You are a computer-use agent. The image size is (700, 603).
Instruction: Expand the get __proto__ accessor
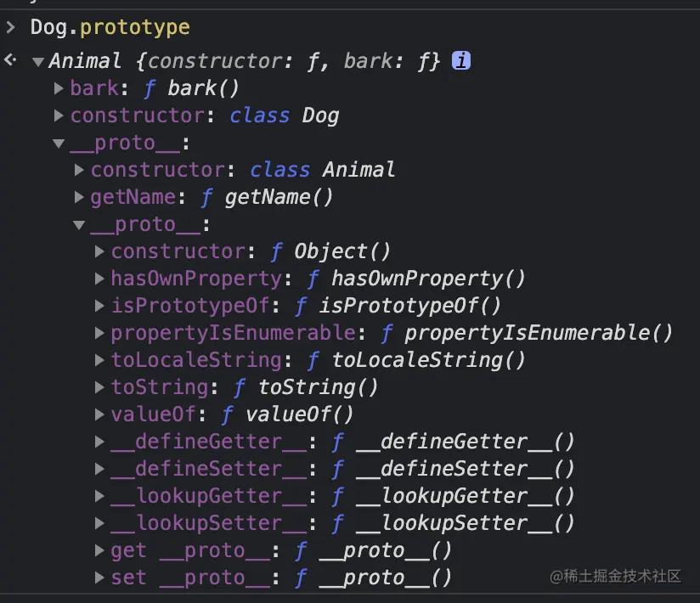click(100, 550)
